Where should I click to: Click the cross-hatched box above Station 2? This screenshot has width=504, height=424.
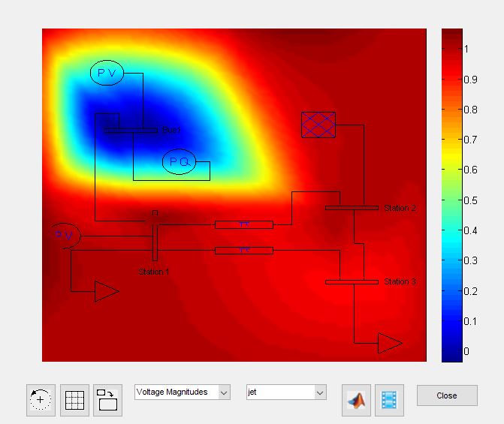pos(318,124)
